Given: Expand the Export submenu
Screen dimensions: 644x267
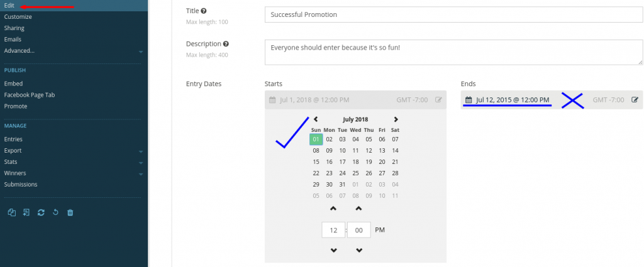Looking at the screenshot, I should [141, 151].
